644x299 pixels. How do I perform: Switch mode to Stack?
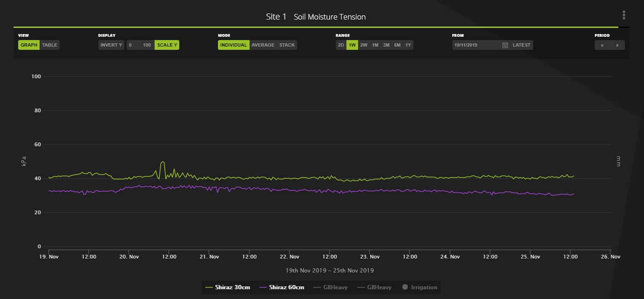pos(287,45)
